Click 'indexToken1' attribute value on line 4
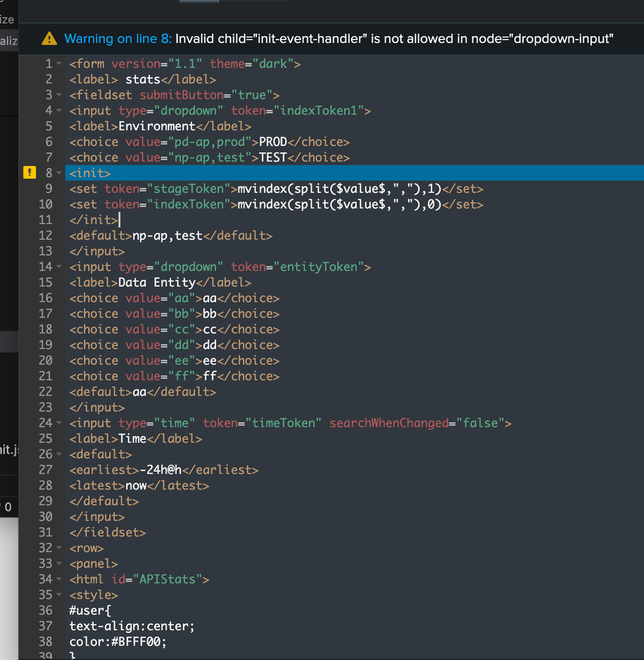The width and height of the screenshot is (644, 660). (x=318, y=111)
